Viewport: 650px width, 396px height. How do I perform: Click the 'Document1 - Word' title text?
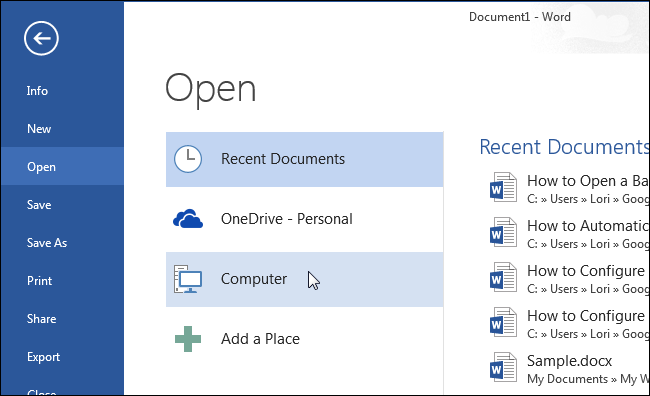tap(519, 17)
